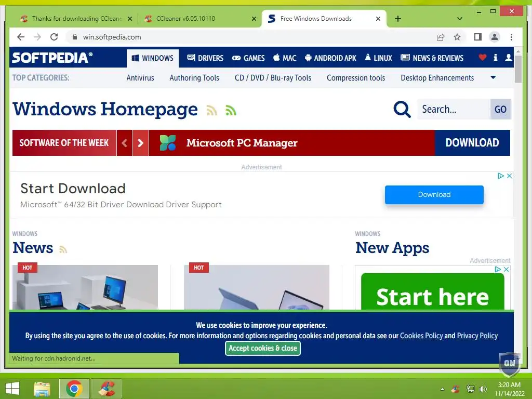Image resolution: width=532 pixels, height=399 pixels.
Task: Click the green RSS icon beside Windows Homepage
Action: coord(231,110)
